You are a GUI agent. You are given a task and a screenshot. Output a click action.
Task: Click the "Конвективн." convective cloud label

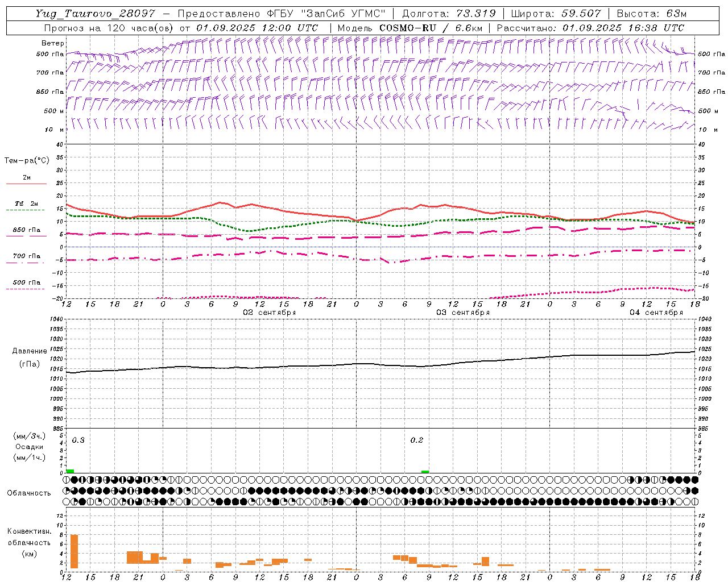tap(29, 531)
